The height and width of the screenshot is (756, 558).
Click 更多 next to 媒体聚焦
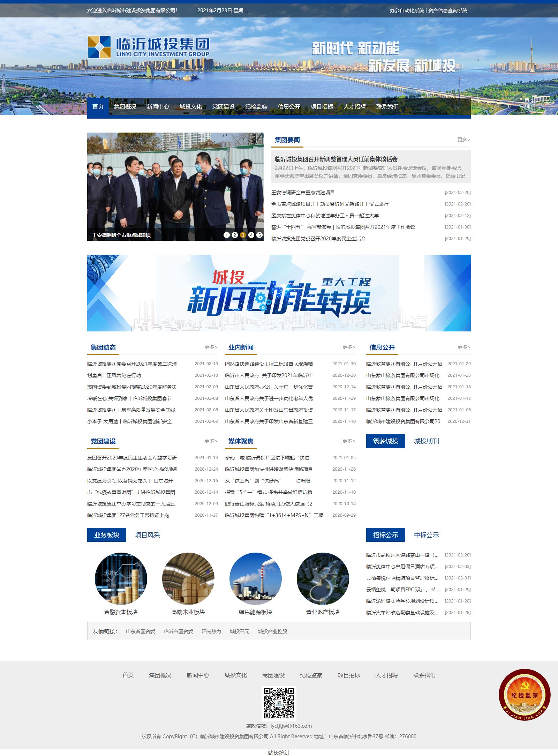pos(349,441)
